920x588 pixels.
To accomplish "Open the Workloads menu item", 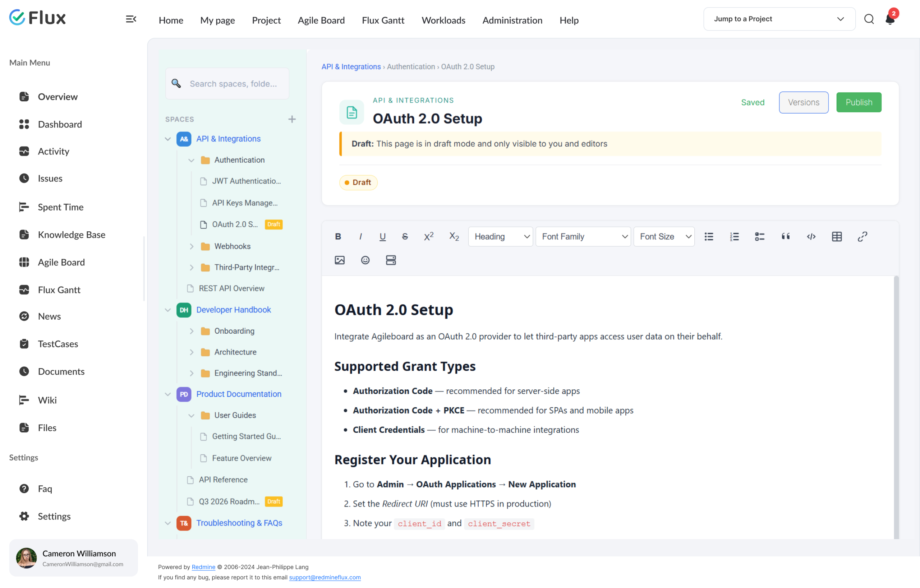I will tap(443, 20).
